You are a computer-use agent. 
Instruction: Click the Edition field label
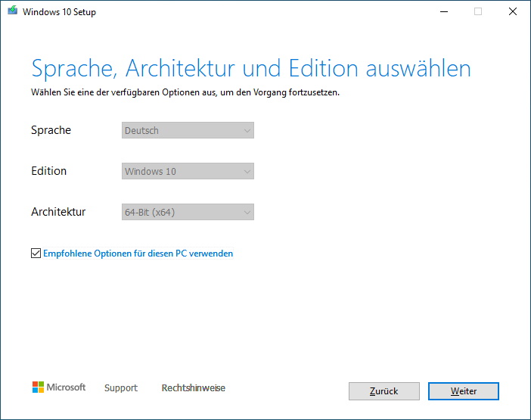pyautogui.click(x=48, y=171)
